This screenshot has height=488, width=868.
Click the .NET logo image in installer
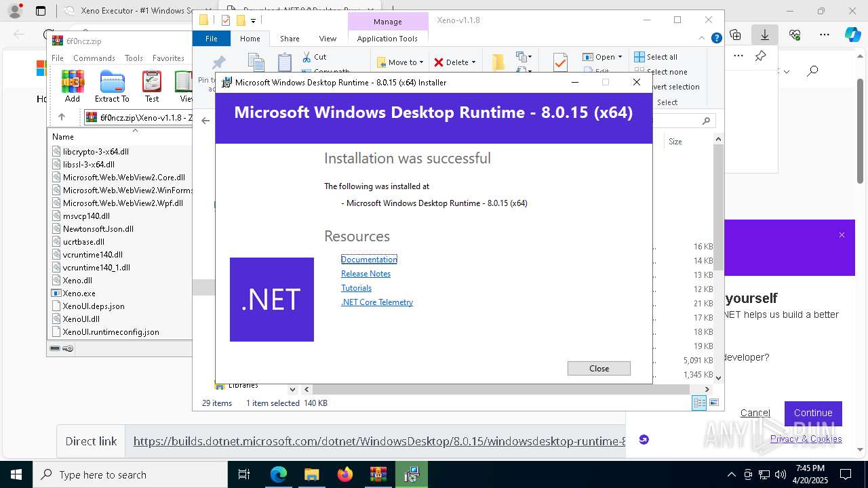pyautogui.click(x=272, y=300)
